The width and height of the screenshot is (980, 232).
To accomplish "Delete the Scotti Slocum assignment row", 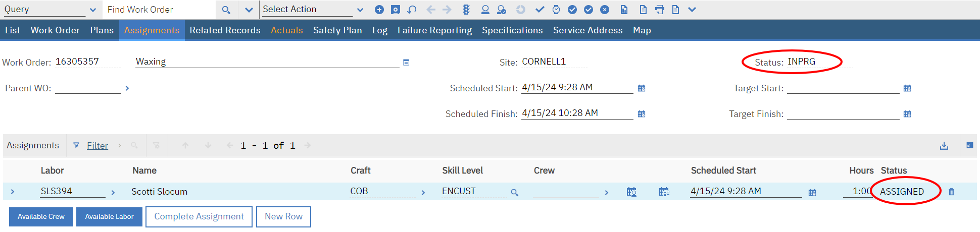I will point(952,192).
